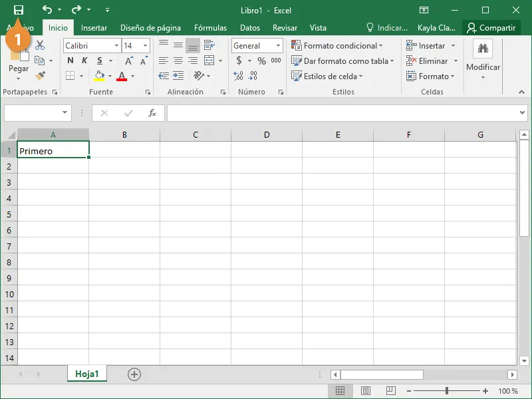Click the Insert Function fx icon

(152, 113)
